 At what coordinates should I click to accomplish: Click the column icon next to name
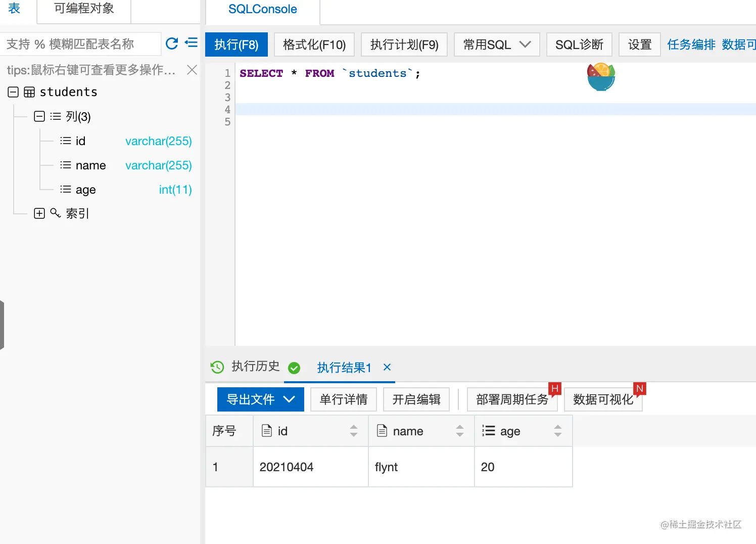(65, 165)
